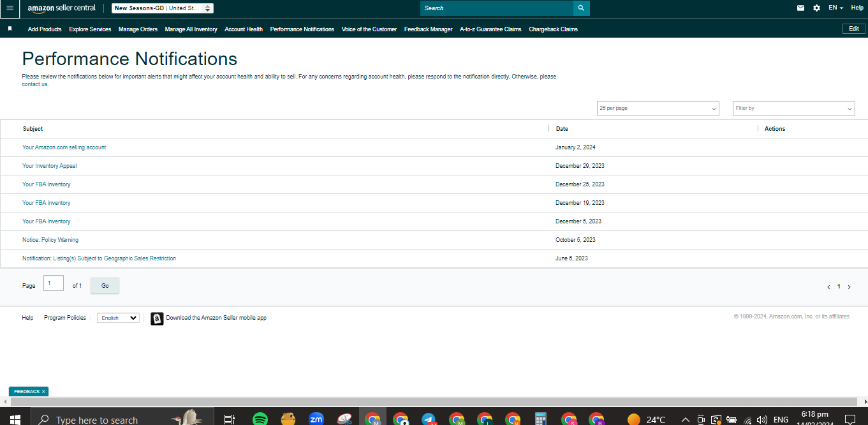Open the Program Policies link
Screen dimensions: 868x425
[x=65, y=318]
